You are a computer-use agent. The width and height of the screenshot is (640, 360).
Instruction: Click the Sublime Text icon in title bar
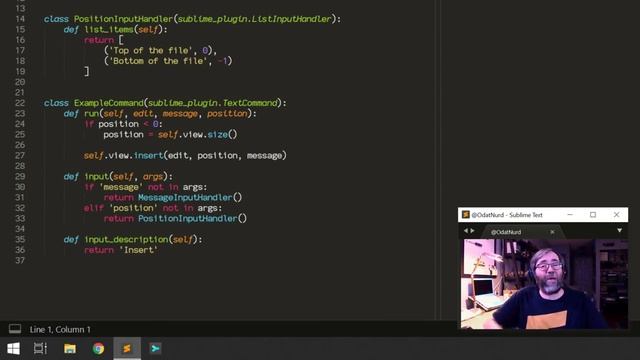coord(466,215)
